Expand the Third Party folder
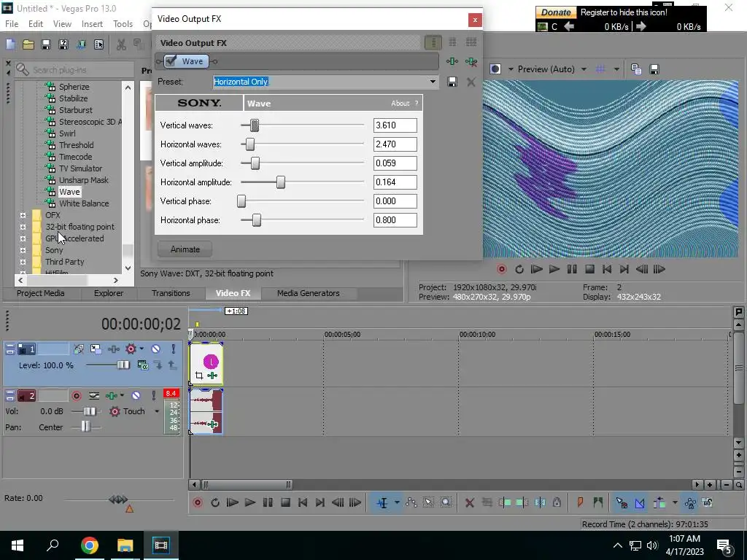The height and width of the screenshot is (560, 747). coord(23,262)
